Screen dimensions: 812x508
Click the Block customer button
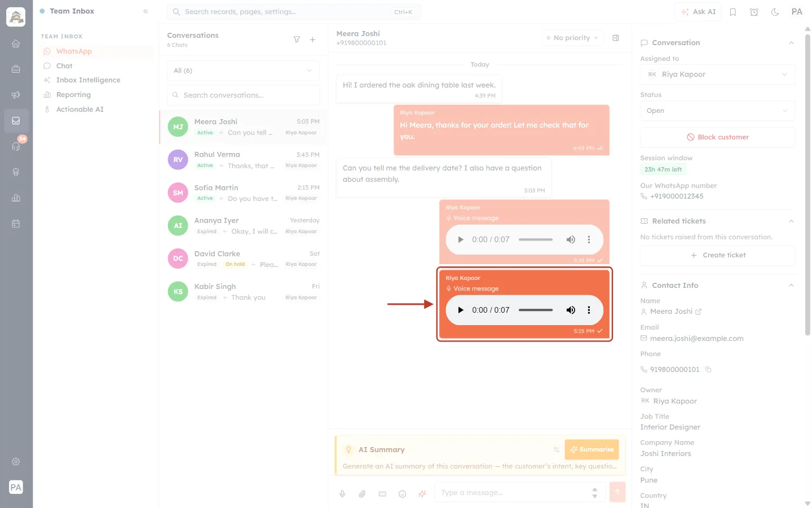[717, 137]
